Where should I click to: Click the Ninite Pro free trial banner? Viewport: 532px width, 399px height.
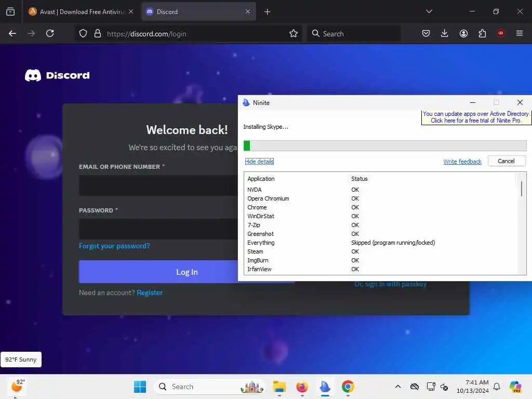pyautogui.click(x=476, y=117)
